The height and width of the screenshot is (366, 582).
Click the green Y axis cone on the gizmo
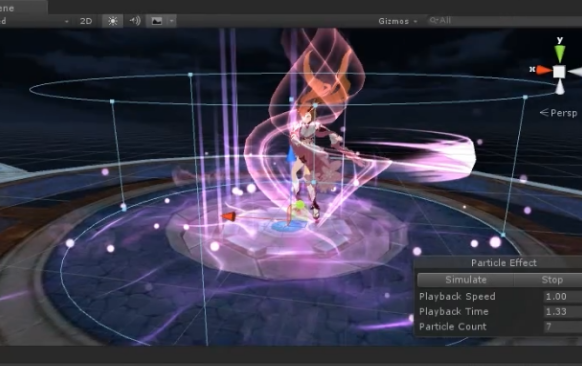(560, 53)
